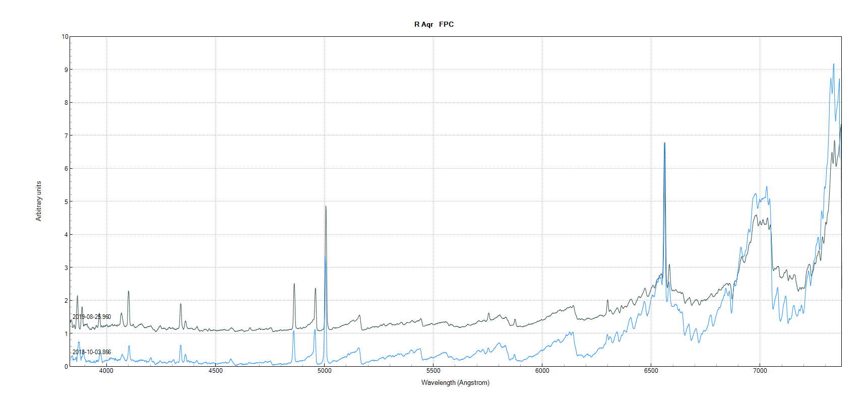This screenshot has width=868, height=403.
Task: Select the 2018-10-03.866 spectrum label
Action: (92, 352)
